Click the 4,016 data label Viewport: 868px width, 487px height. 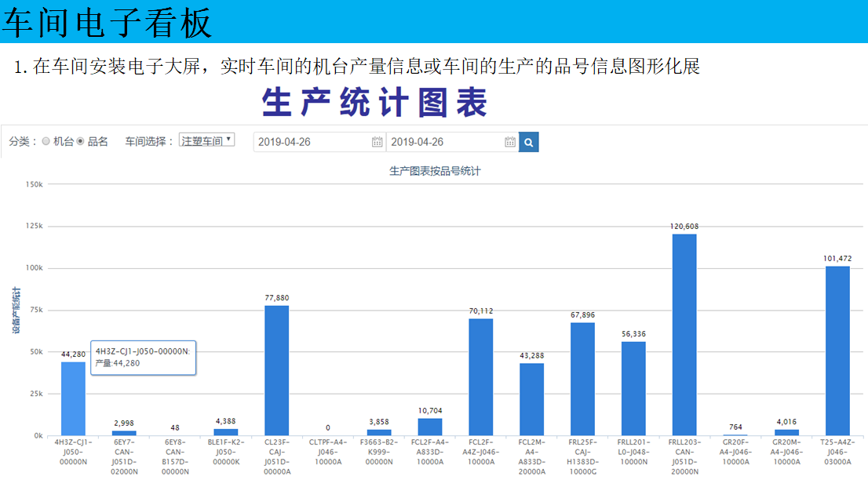[x=786, y=422]
